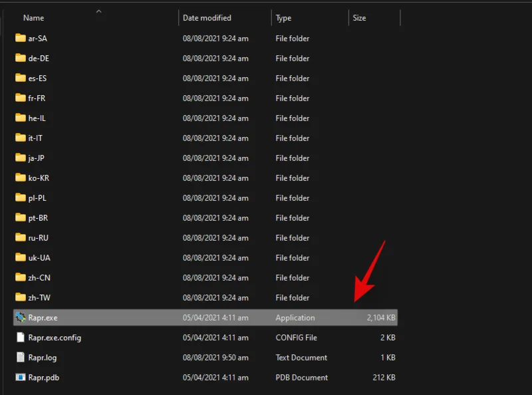Screen dimensions: 532x395
Task: Click the ascending sort caret above Name column
Action: (98, 11)
